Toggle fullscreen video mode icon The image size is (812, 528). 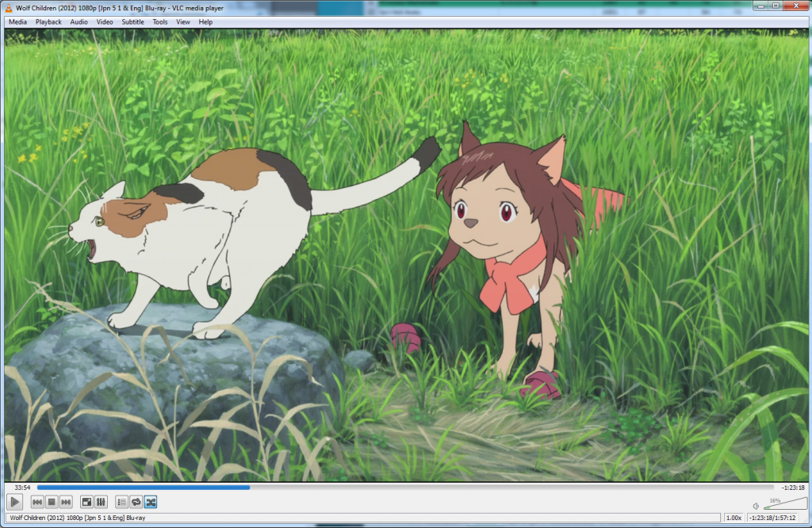coord(87,502)
